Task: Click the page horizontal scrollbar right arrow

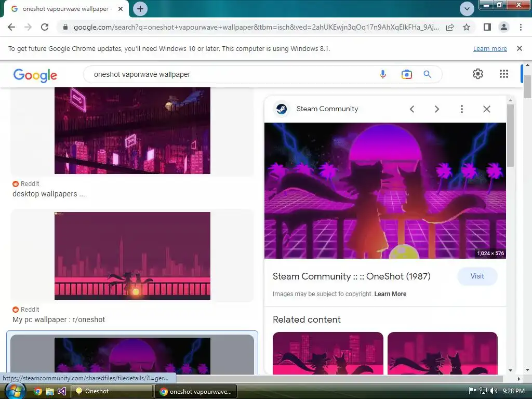Action: click(x=518, y=379)
